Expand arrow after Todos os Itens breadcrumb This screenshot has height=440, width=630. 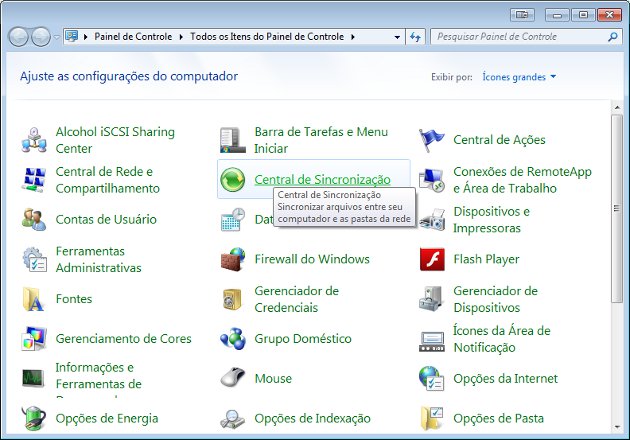coord(353,37)
